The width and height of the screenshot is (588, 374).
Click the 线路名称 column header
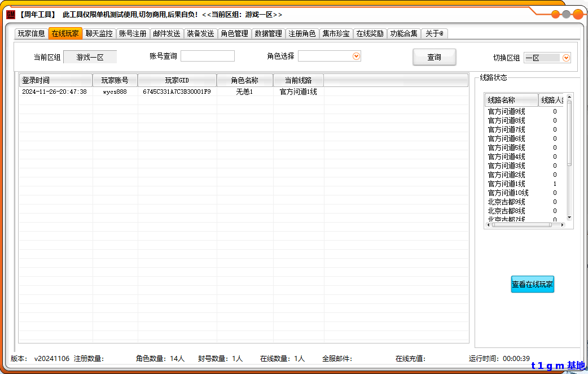coord(511,100)
